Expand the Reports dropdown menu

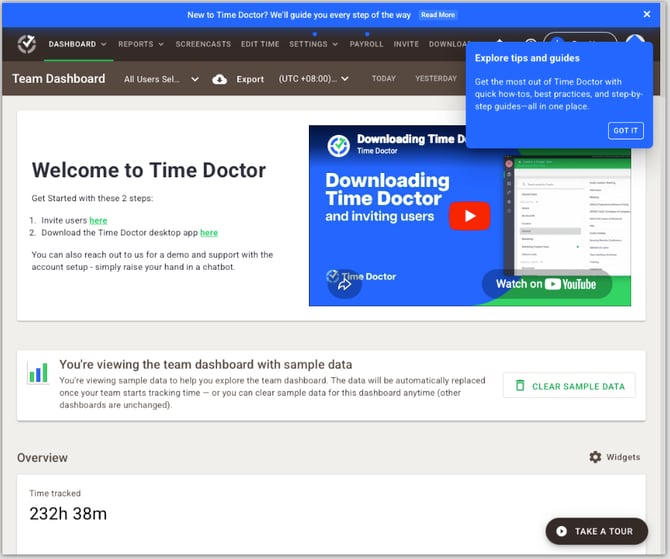coord(141,44)
